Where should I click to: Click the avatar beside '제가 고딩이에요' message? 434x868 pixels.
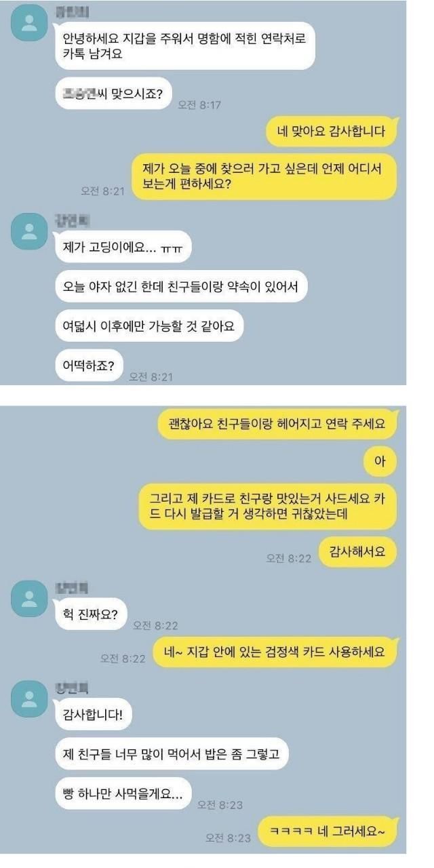[29, 231]
